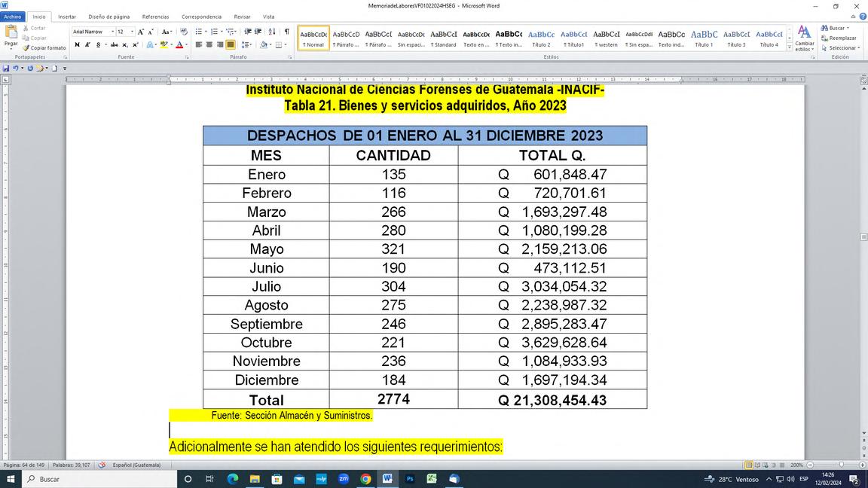Click the spell check status icon
The height and width of the screenshot is (488, 868).
[x=102, y=465]
